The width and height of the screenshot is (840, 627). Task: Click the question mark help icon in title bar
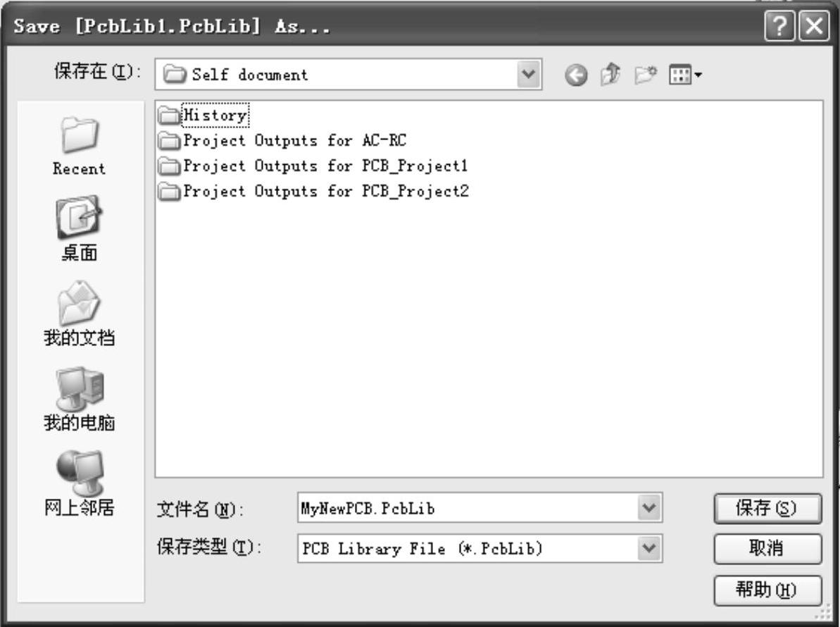pos(779,26)
